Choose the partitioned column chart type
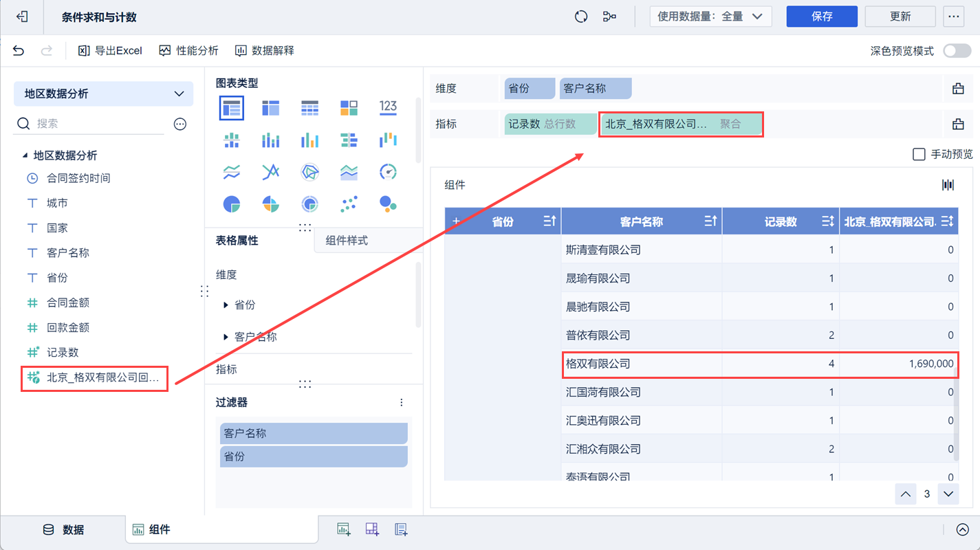The height and width of the screenshot is (550, 980). pyautogui.click(x=232, y=140)
